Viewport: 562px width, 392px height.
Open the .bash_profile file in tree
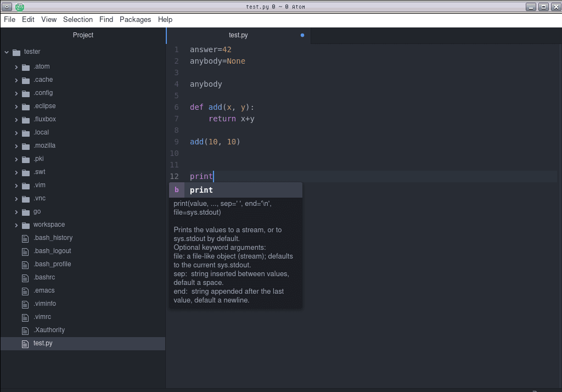(x=52, y=264)
